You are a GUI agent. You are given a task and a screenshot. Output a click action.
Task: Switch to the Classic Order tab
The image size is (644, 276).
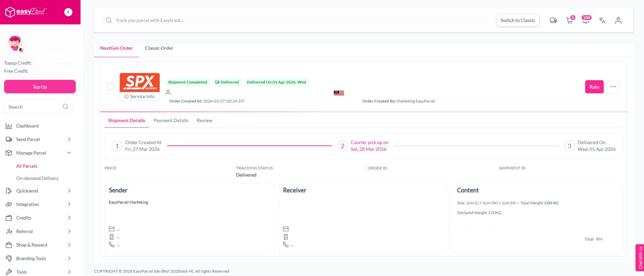point(159,48)
